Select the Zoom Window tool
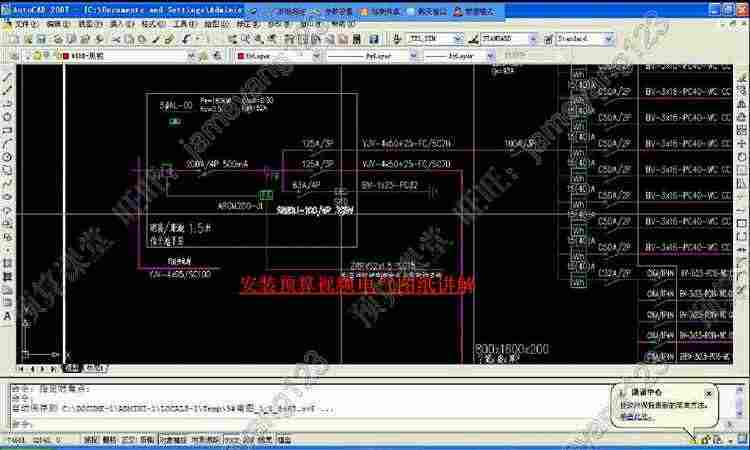The height and width of the screenshot is (450, 750). coord(259,39)
